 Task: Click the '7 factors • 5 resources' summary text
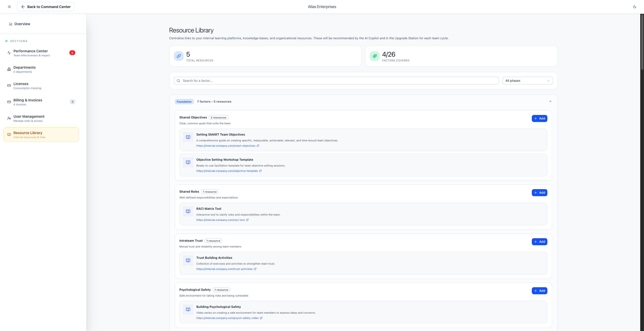[x=214, y=102]
